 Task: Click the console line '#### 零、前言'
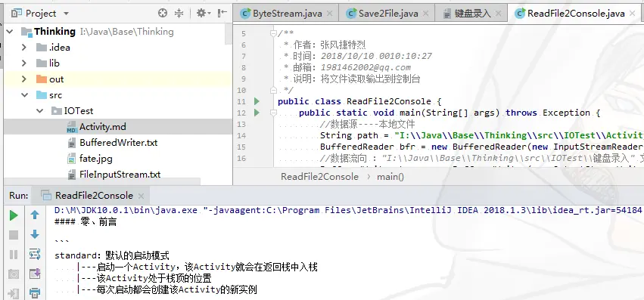(x=86, y=222)
